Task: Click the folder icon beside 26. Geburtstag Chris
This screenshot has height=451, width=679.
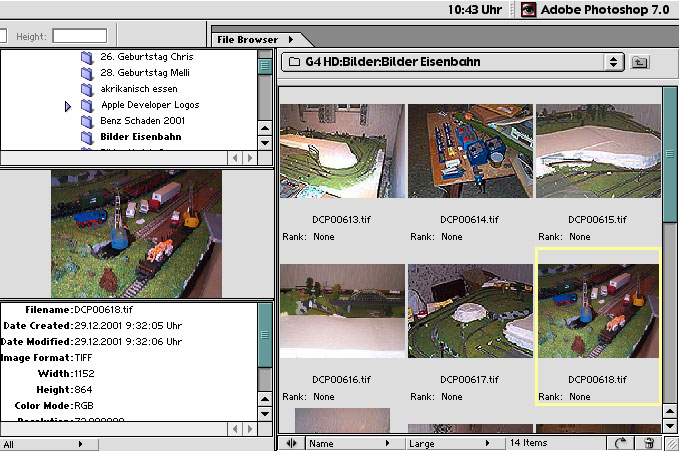Action: point(87,57)
